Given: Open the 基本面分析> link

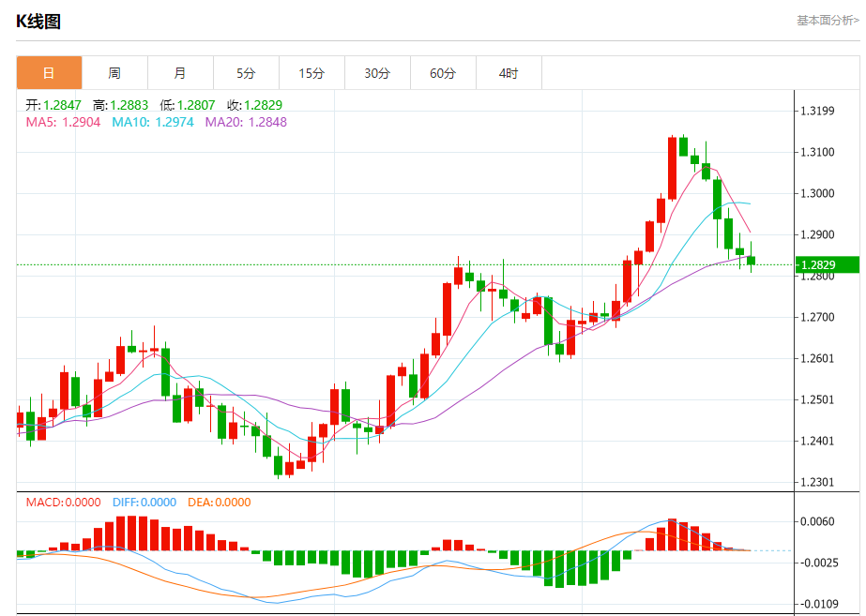Looking at the screenshot, I should tap(828, 21).
